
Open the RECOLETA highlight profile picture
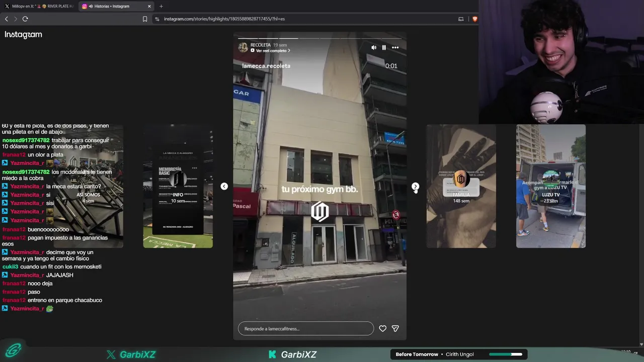[x=243, y=47]
